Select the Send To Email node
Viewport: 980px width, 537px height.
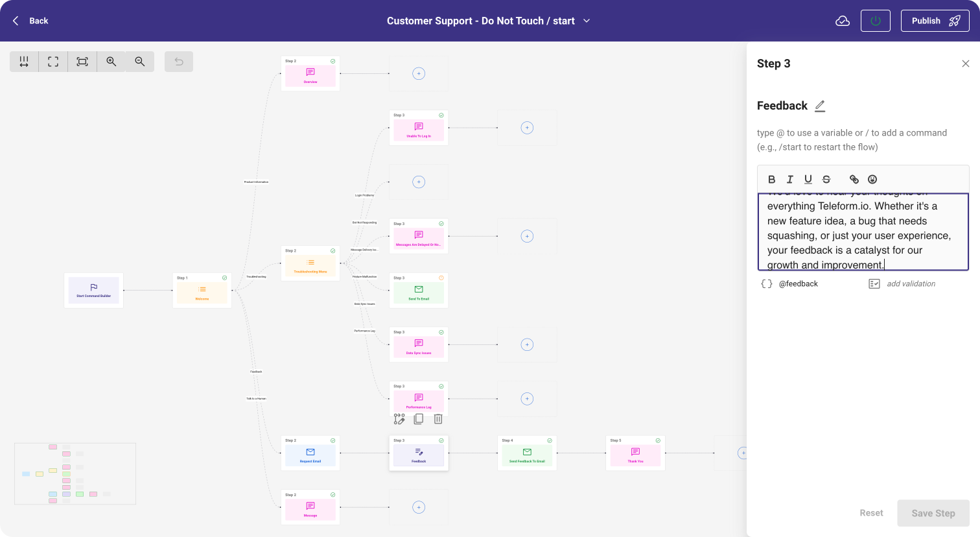[x=419, y=291]
